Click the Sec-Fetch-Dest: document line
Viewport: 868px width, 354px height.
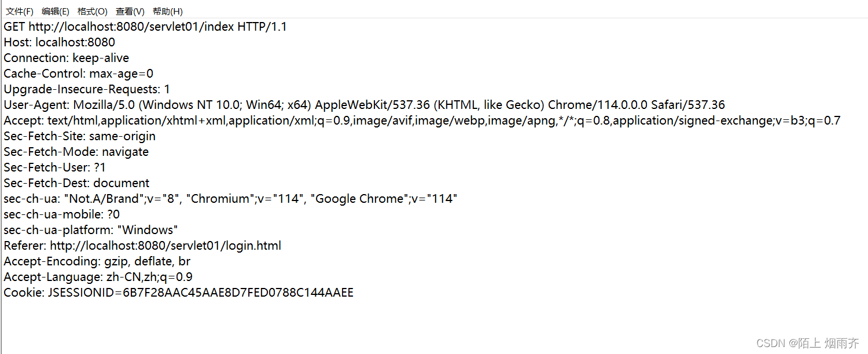(x=76, y=183)
